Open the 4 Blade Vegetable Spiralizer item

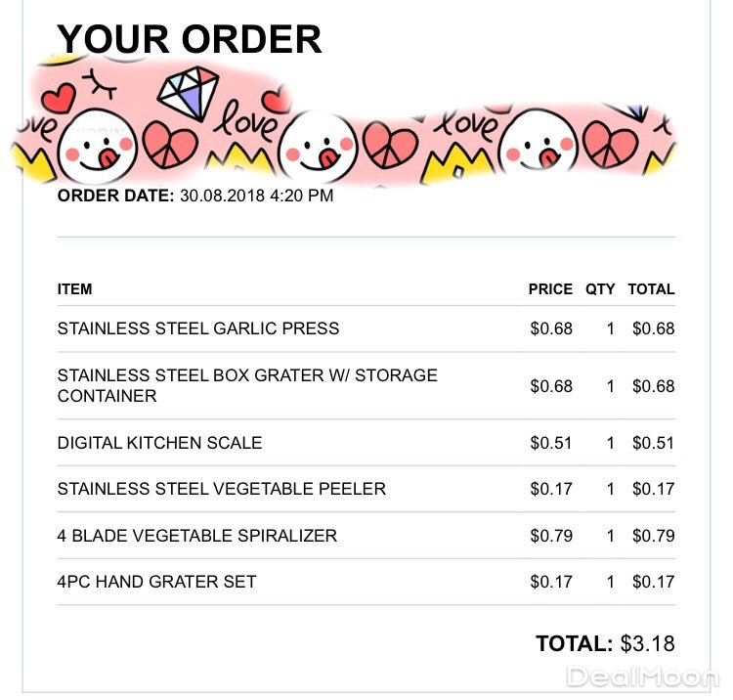[197, 536]
